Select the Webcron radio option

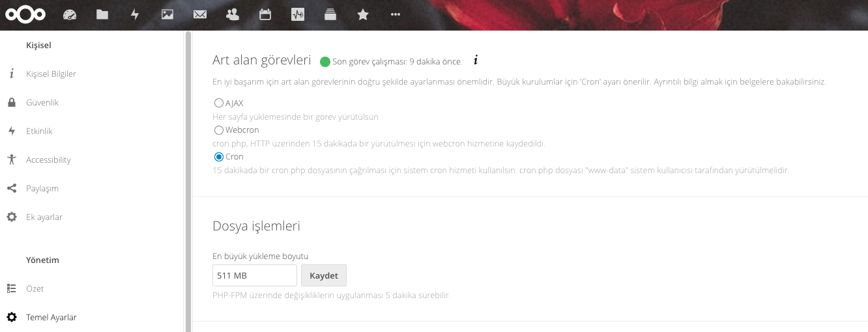click(x=219, y=130)
